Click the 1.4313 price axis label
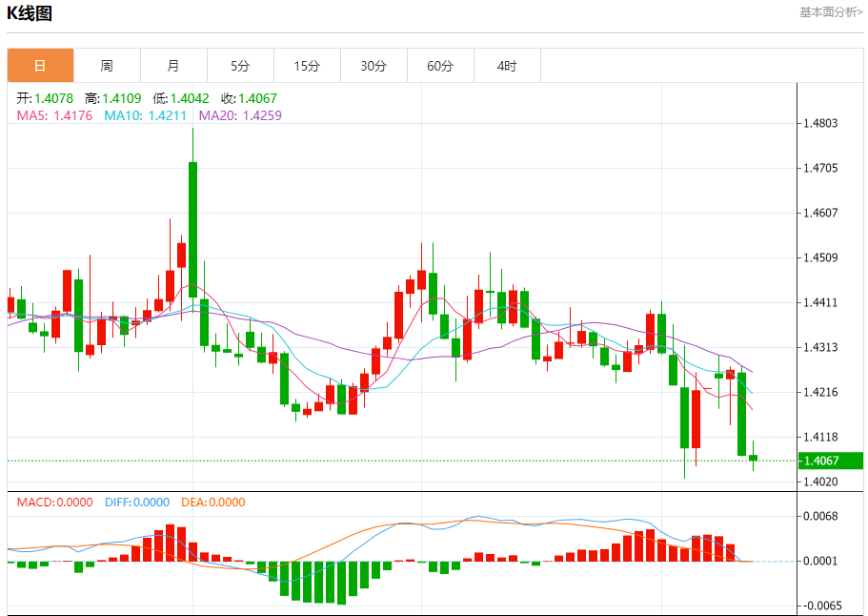Viewport: 868px width, 616px height. tap(821, 347)
